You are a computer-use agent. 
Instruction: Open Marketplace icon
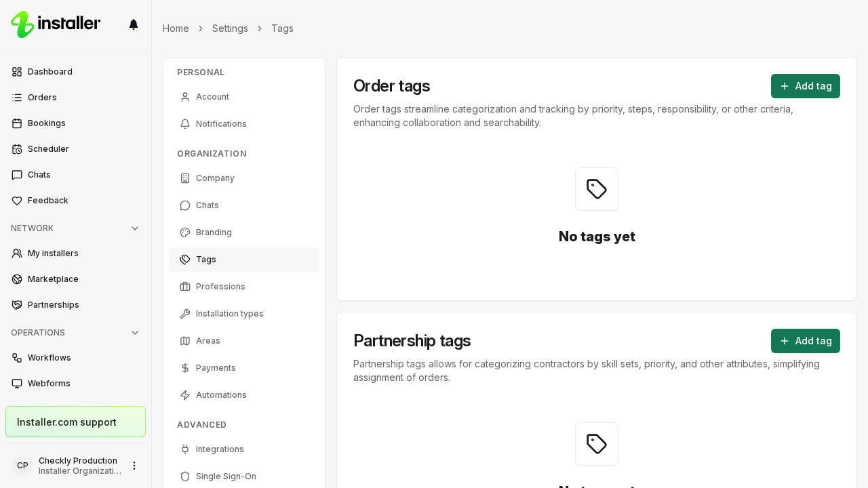click(x=17, y=279)
